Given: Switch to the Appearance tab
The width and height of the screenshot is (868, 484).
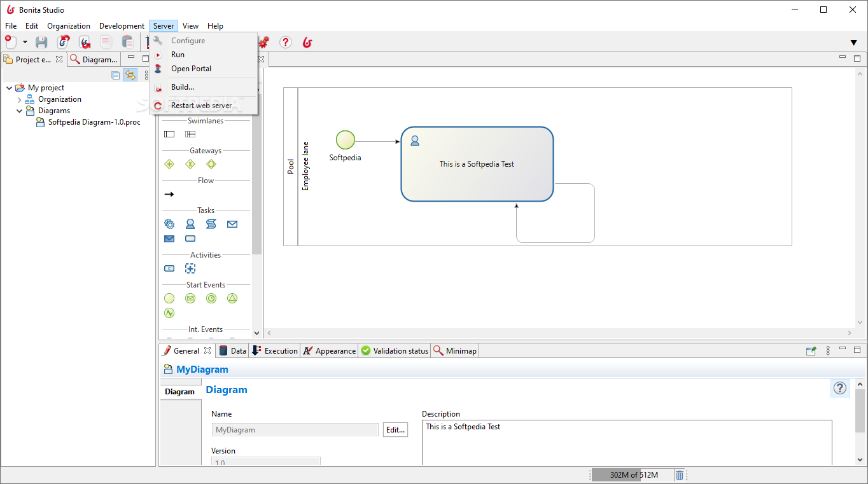Looking at the screenshot, I should click(x=329, y=350).
